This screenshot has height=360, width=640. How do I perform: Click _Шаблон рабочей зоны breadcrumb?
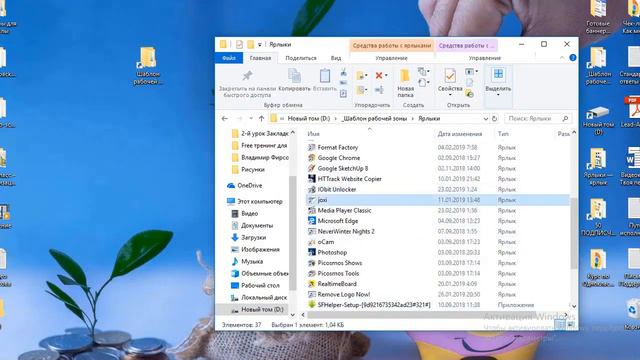pos(374,119)
